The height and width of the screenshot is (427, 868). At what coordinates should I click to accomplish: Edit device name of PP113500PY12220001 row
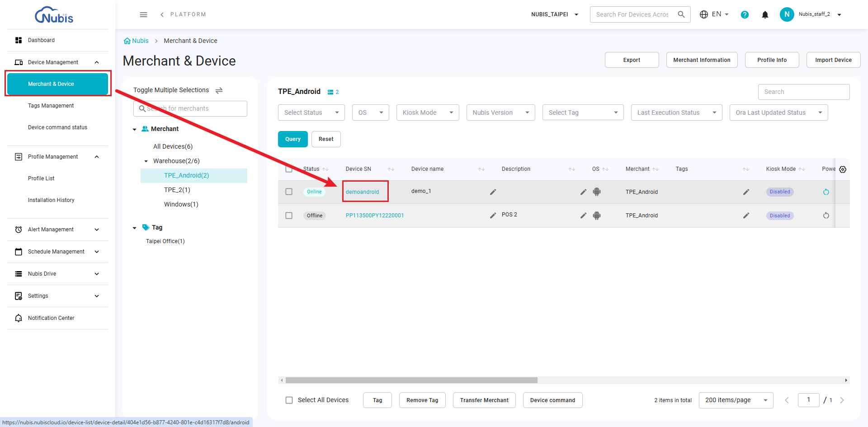point(493,216)
